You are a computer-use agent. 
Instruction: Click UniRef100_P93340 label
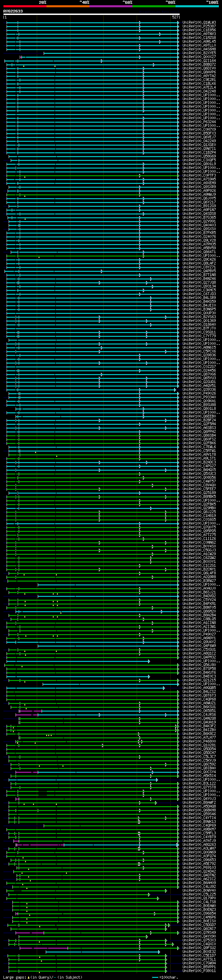tap(199, 397)
